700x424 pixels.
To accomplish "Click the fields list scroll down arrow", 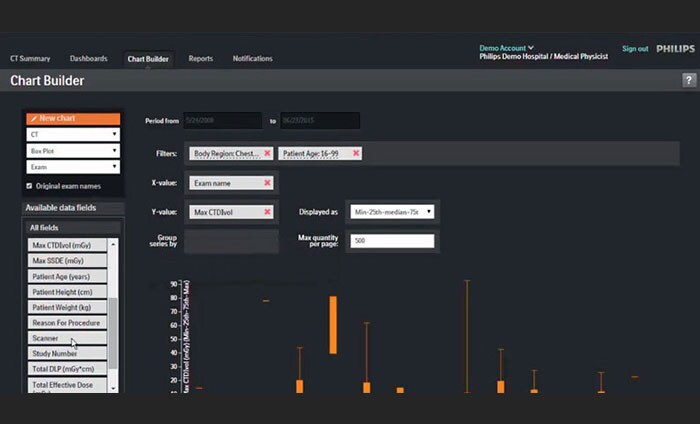I will [x=113, y=388].
